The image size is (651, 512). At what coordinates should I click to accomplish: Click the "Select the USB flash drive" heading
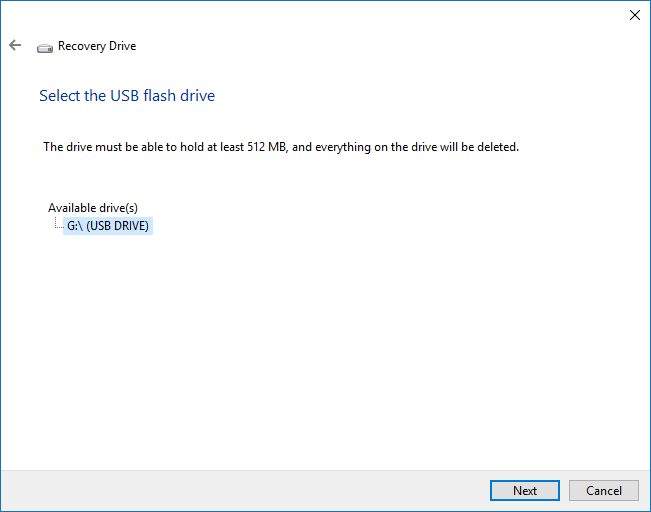(x=127, y=96)
